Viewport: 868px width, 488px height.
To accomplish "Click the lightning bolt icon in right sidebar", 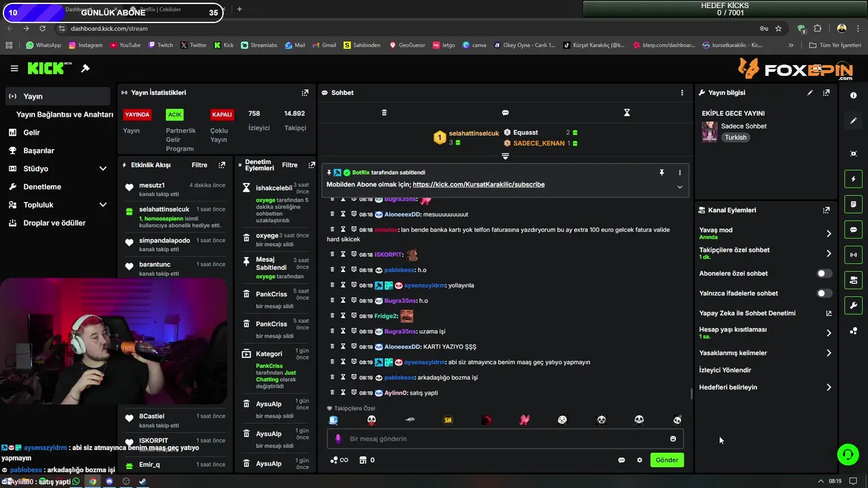I will click(x=853, y=179).
